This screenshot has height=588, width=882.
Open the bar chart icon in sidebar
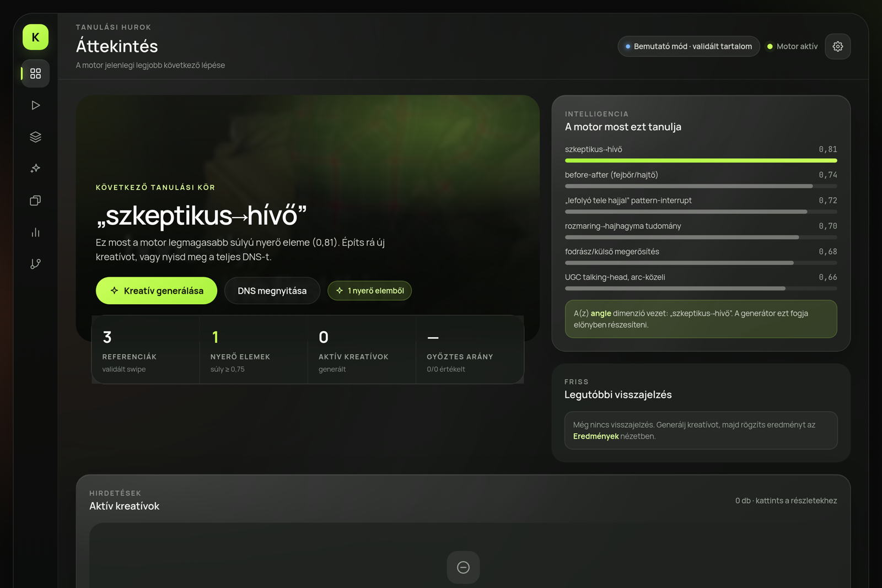click(35, 232)
